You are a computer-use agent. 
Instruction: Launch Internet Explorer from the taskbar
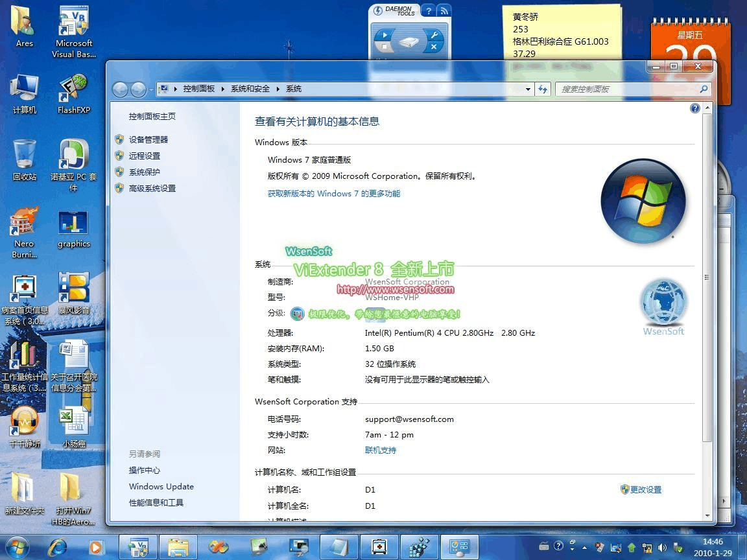[x=57, y=547]
